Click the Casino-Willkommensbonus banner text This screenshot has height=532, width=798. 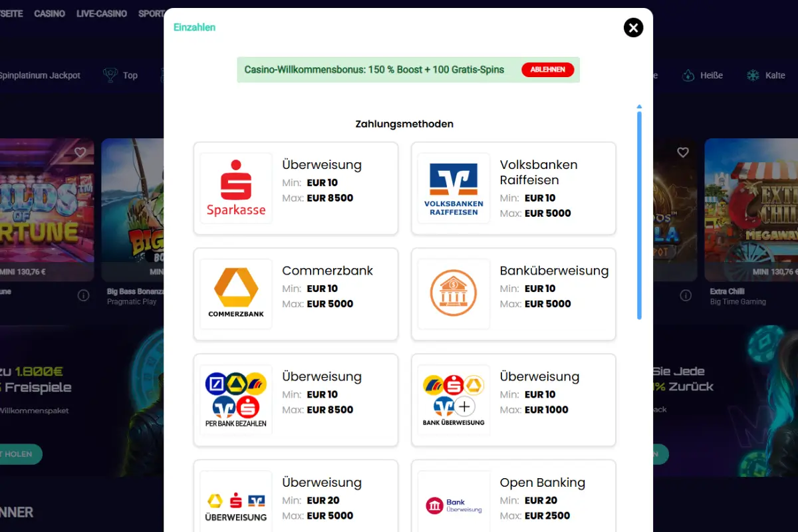click(x=374, y=70)
